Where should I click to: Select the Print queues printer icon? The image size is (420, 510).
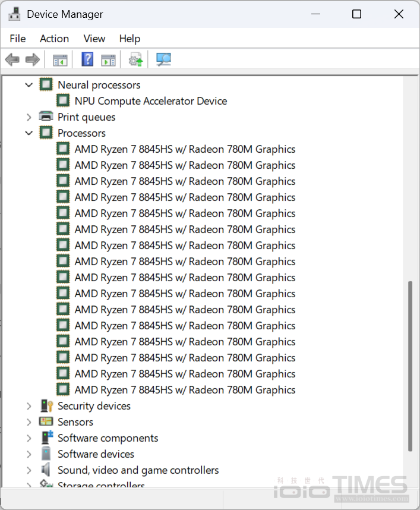coord(46,117)
